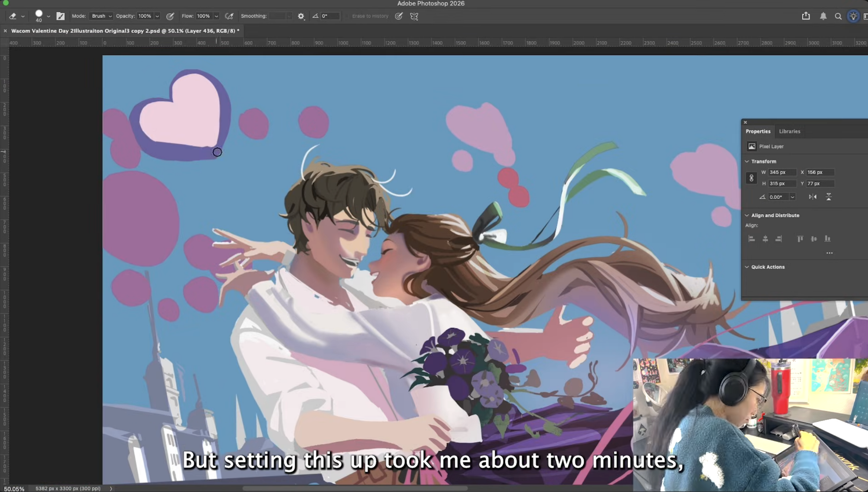
Task: Click pressure-for-opacity icon next to Opacity
Action: point(170,16)
